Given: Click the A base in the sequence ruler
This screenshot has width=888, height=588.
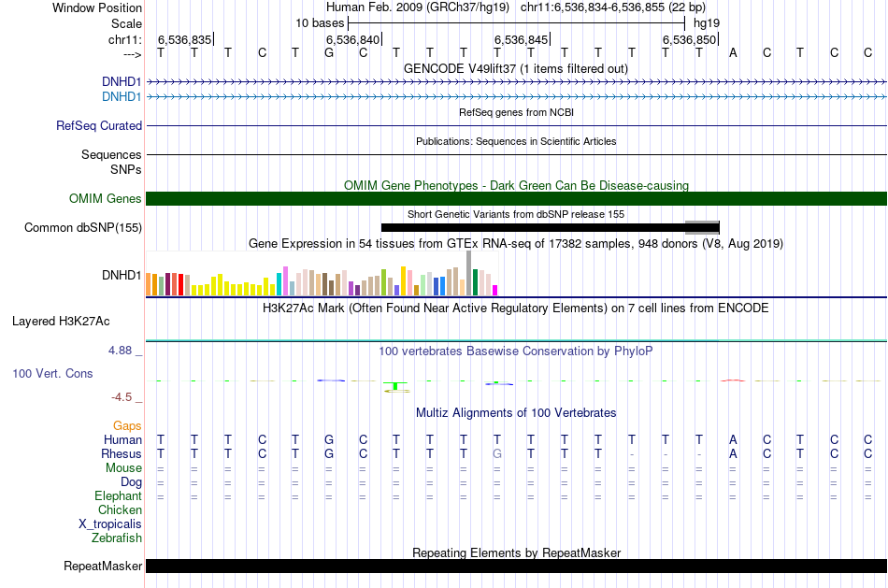Looking at the screenshot, I should coord(733,53).
